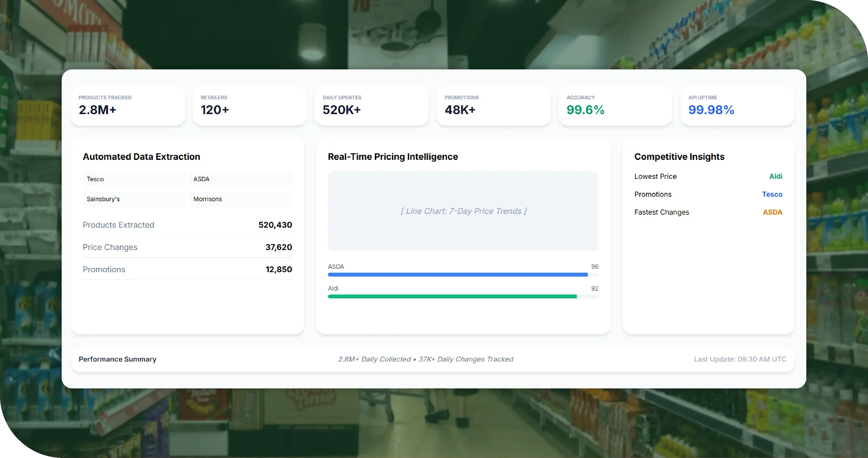The image size is (868, 458).
Task: Click the blue ASDA progress bar
Action: [x=463, y=275]
